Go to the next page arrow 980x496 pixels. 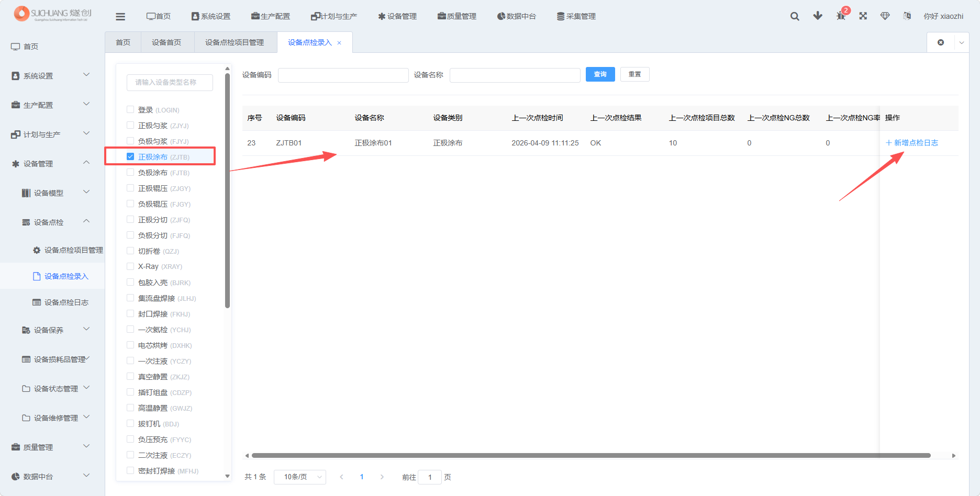(382, 477)
